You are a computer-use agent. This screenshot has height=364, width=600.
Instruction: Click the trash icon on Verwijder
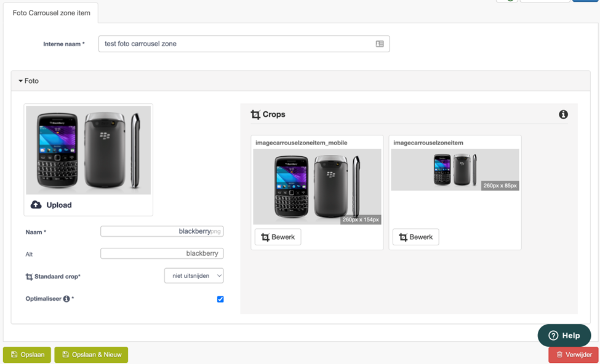(559, 355)
